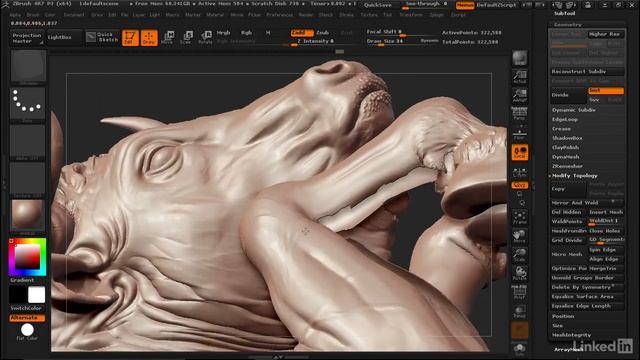Open the current brush thumbnail

click(28, 67)
